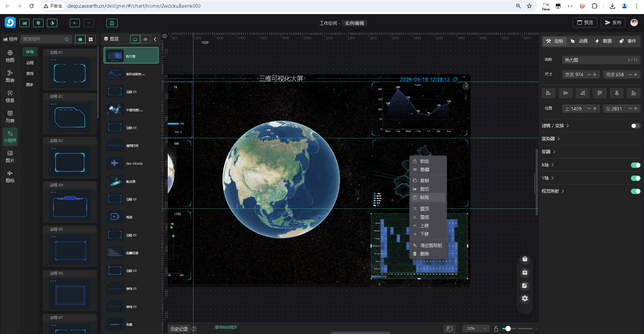Click the settings gear on canvas
The image size is (644, 334).
tap(525, 298)
